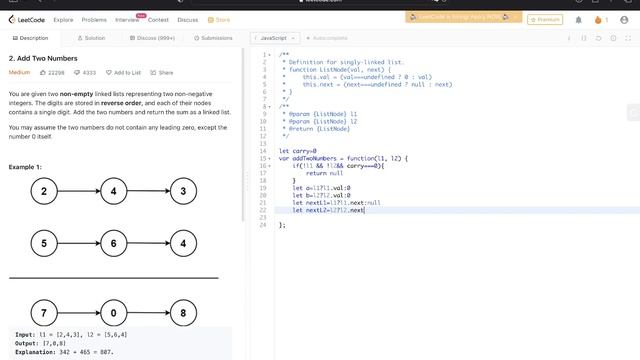
Task: Place cursor at end of 'let nextL2' line
Action: tap(364, 210)
